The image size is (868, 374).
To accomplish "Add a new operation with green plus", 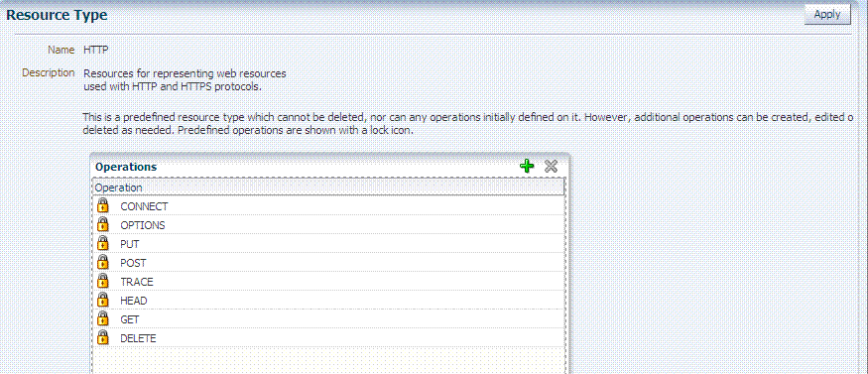I will [x=527, y=166].
